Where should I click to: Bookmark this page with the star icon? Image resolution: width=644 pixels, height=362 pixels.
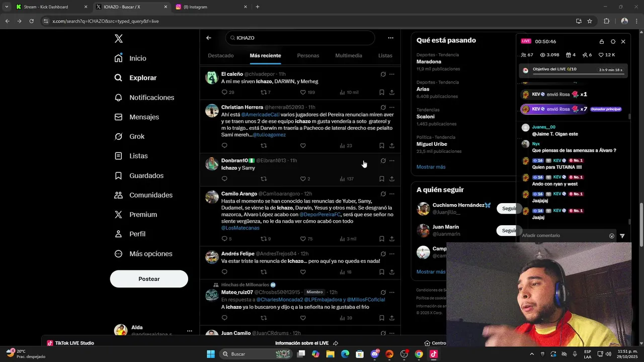(x=590, y=21)
